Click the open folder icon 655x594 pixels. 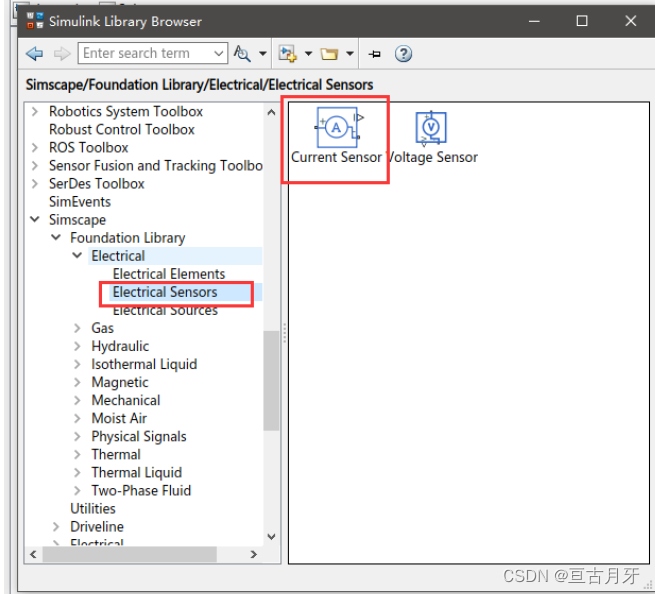point(329,54)
